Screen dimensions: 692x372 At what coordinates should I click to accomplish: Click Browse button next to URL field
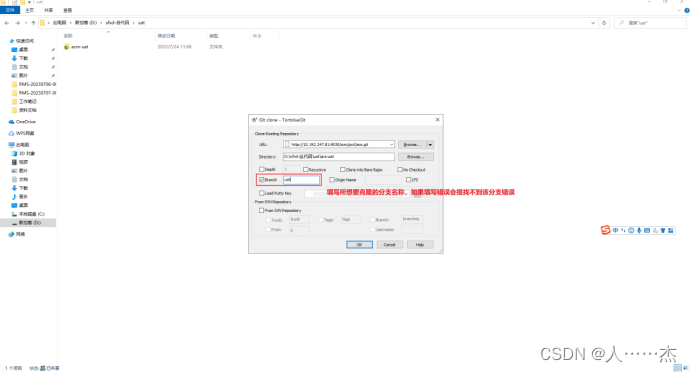(412, 145)
